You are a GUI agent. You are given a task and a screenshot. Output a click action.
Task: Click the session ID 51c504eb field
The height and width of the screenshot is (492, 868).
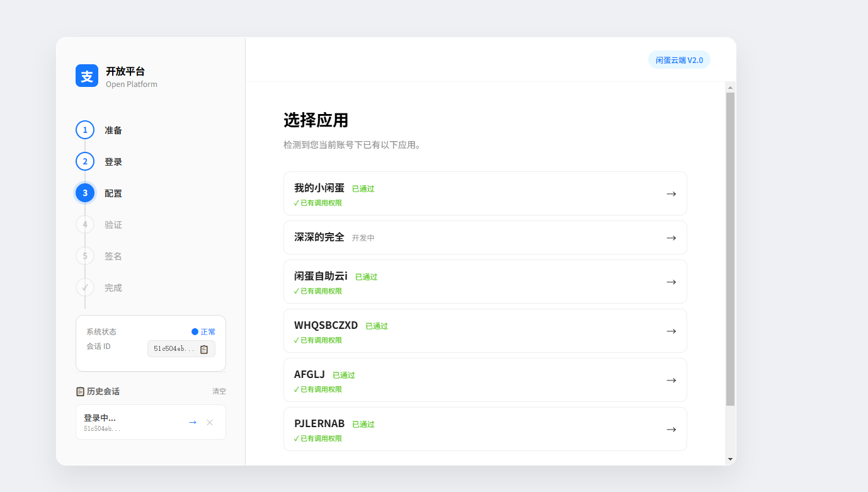pos(181,349)
